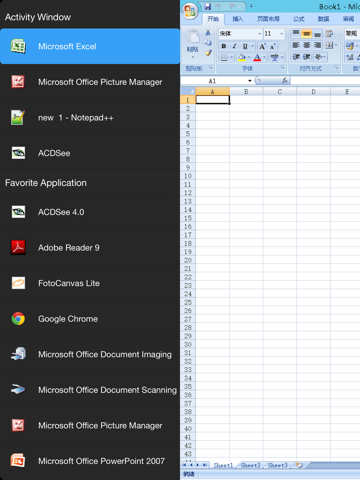The height and width of the screenshot is (480, 360).
Task: Open the number format dropdown
Action: [x=352, y=33]
